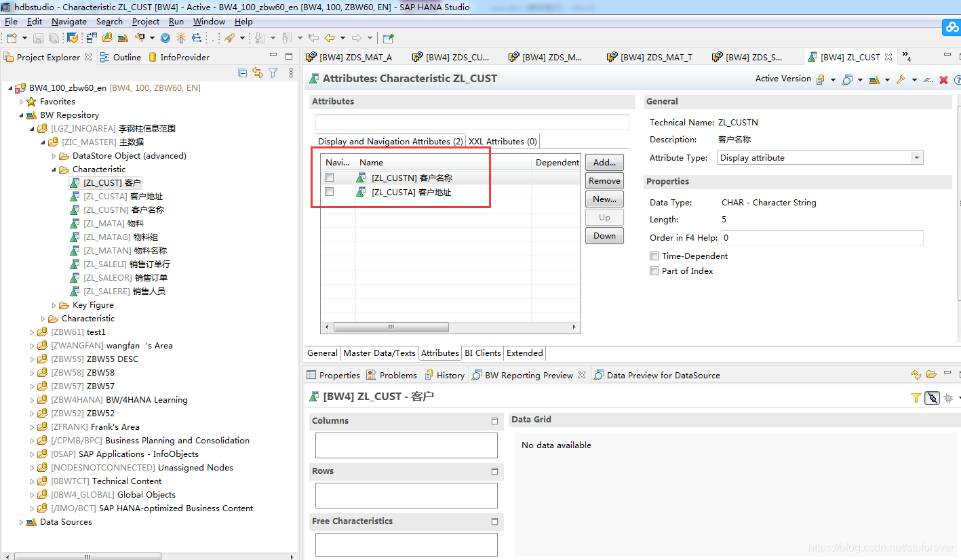This screenshot has height=560, width=961.
Task: Click the version compare icon beside Active Version
Action: pyautogui.click(x=820, y=79)
